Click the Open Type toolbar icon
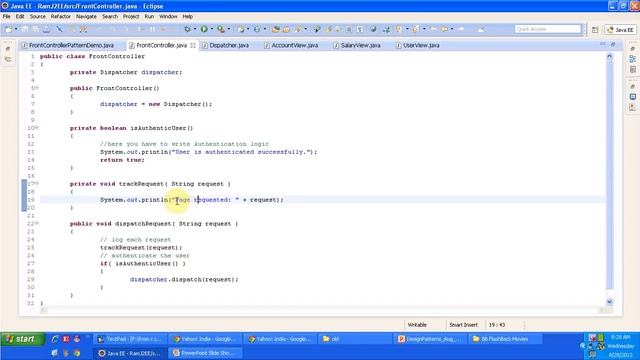 (x=276, y=29)
